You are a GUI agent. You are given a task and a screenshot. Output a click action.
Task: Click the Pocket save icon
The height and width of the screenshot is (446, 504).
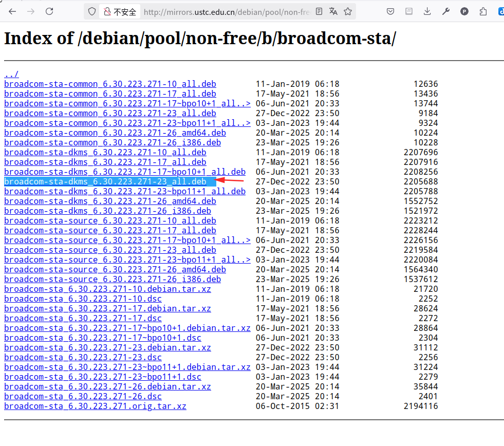(x=390, y=12)
